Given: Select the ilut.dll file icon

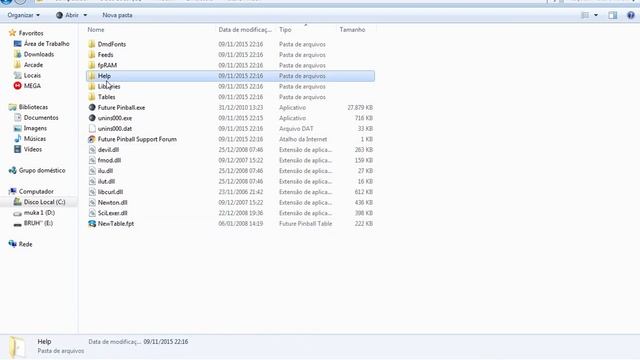Looking at the screenshot, I should 92,182.
